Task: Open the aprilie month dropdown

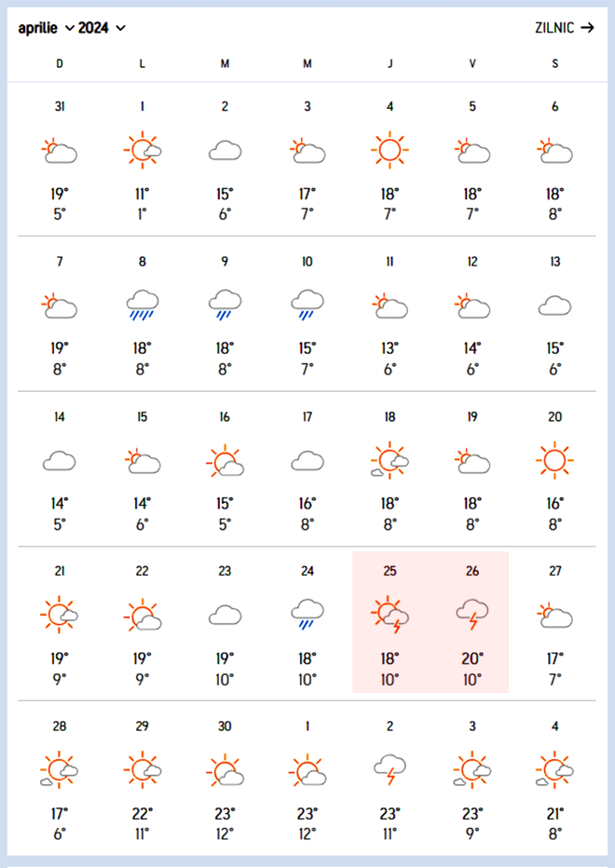Action: point(46,28)
